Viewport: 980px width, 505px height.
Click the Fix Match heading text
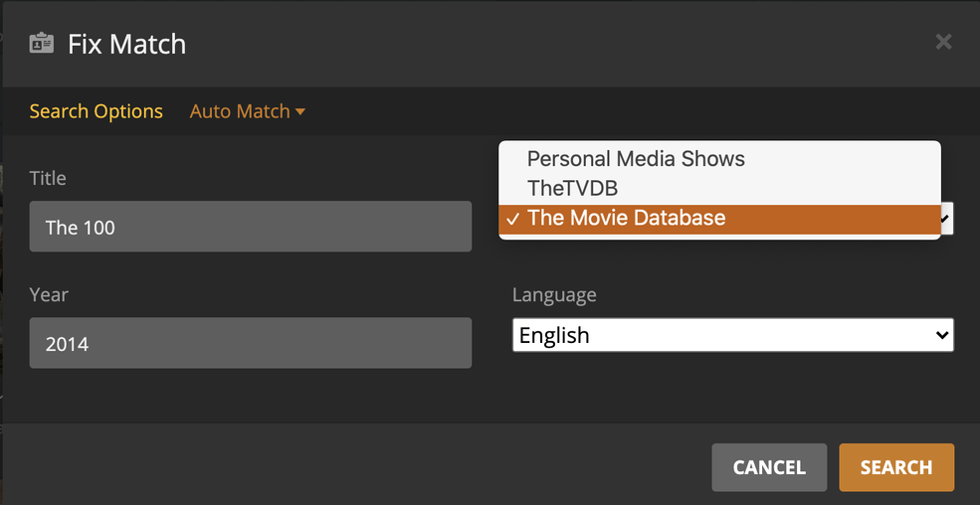[x=126, y=44]
